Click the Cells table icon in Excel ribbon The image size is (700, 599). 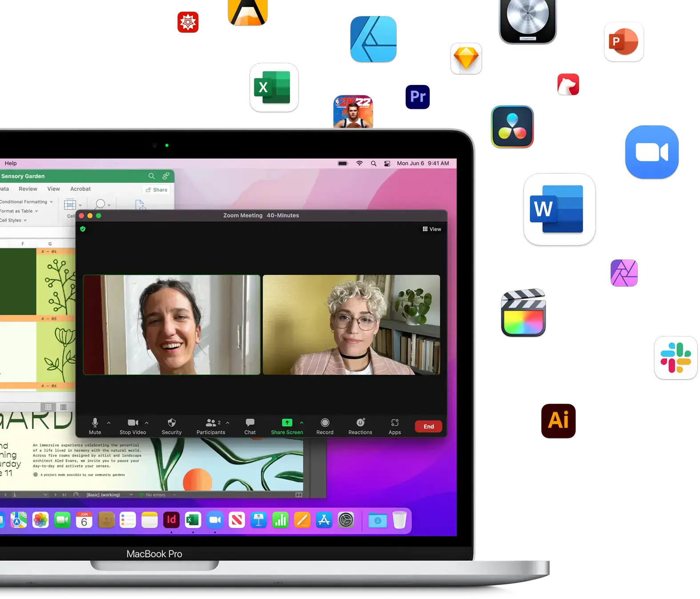[x=70, y=205]
